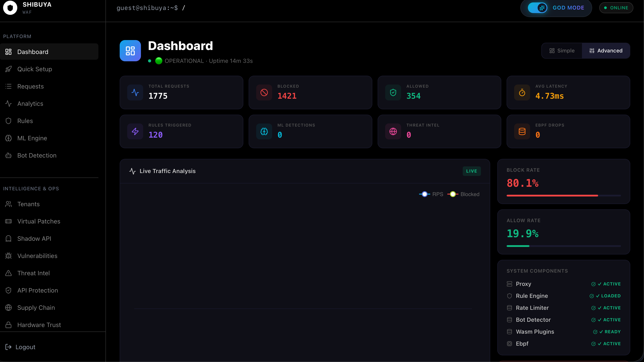Open the Requests menu item
The image size is (644, 362).
[31, 86]
